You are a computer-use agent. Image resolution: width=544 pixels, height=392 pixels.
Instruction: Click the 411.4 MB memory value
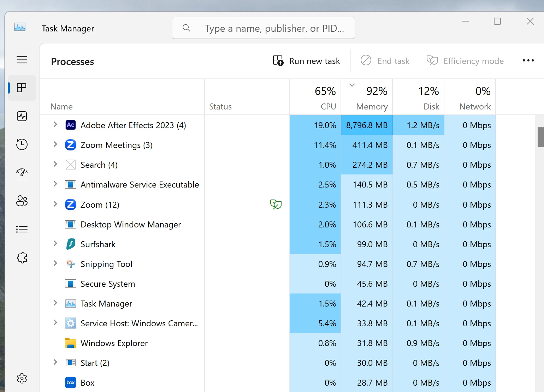tap(370, 145)
